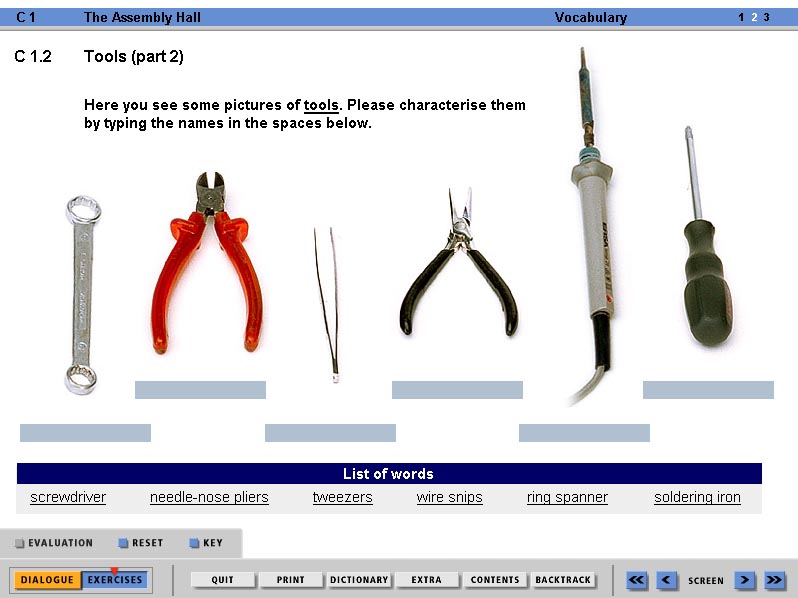Click the 'List of words' header bar
Image resolution: width=798 pixels, height=598 pixels.
point(389,474)
